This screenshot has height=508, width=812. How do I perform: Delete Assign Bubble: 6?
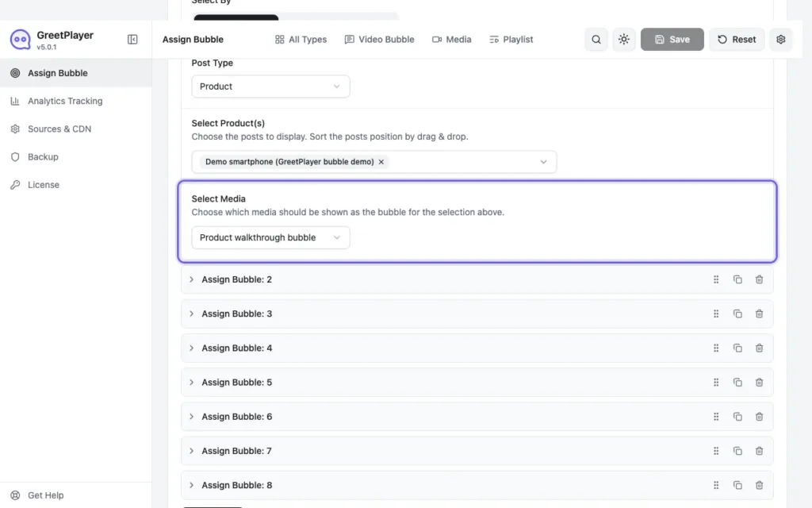(759, 416)
